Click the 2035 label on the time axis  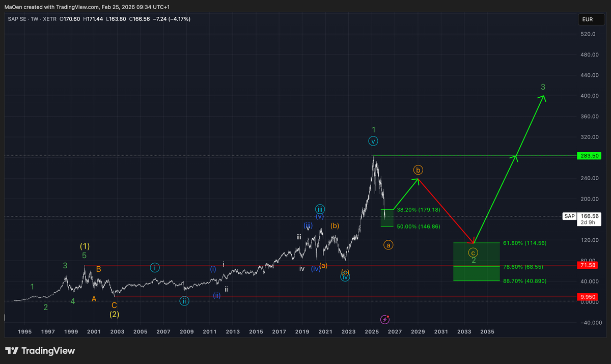click(x=487, y=331)
